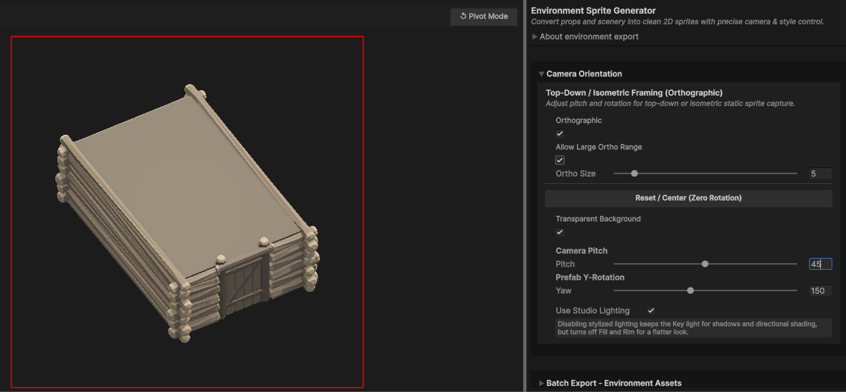This screenshot has height=392, width=846.
Task: Click the Top-Down / Isometric Framing heading
Action: tap(634, 93)
